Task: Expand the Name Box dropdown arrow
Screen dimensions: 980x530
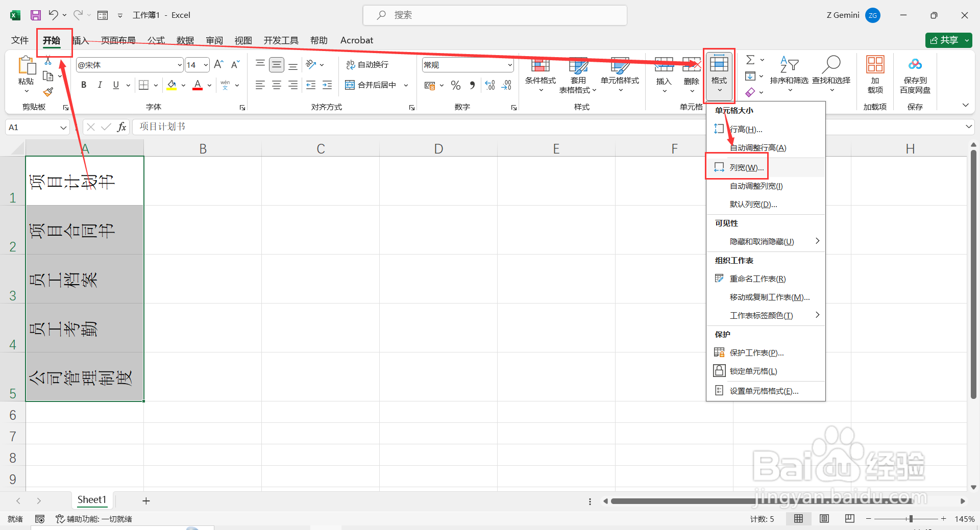Action: pyautogui.click(x=63, y=127)
